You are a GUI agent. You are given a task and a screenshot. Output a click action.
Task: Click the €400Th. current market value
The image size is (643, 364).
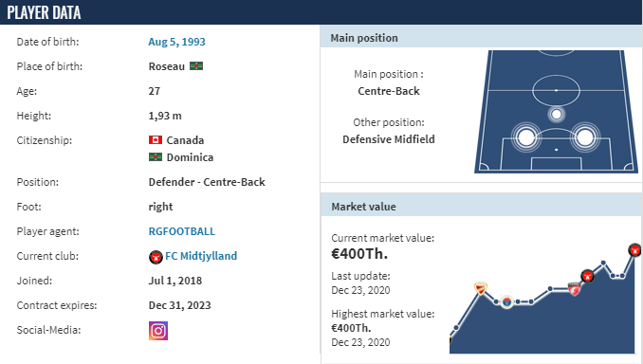point(359,254)
